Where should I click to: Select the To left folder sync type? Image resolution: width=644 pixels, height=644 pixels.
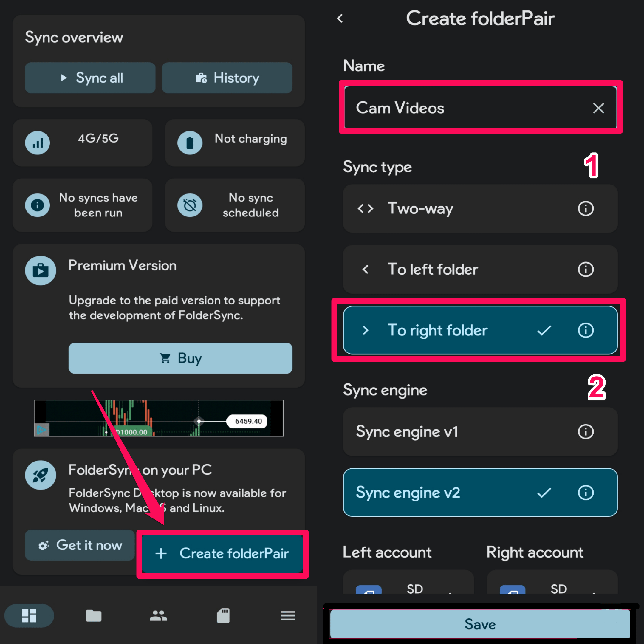(x=480, y=269)
